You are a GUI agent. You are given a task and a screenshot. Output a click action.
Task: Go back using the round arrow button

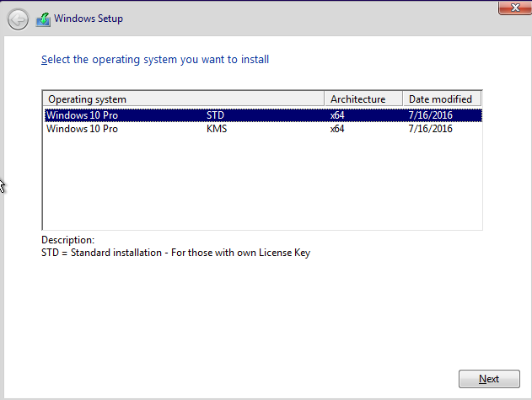(x=18, y=19)
